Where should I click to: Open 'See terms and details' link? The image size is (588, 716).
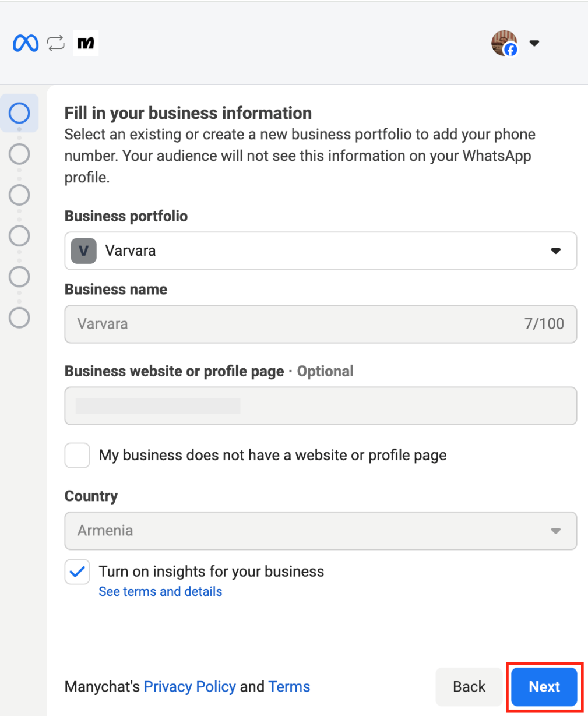coord(160,592)
